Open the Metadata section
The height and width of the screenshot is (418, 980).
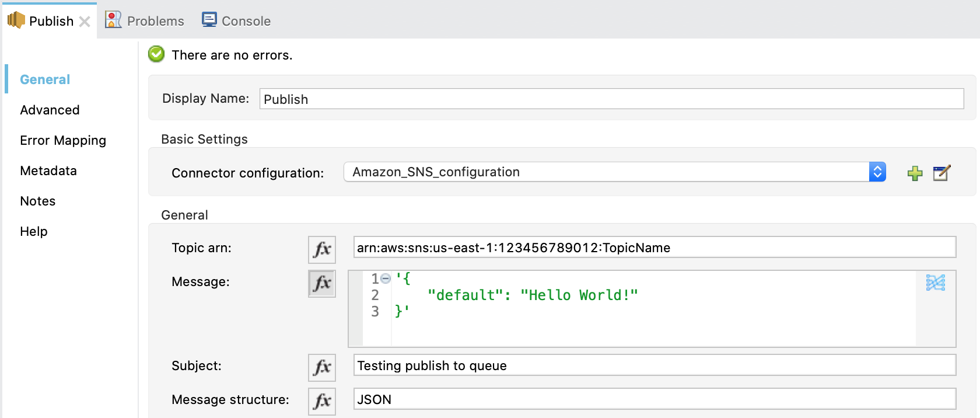point(48,170)
